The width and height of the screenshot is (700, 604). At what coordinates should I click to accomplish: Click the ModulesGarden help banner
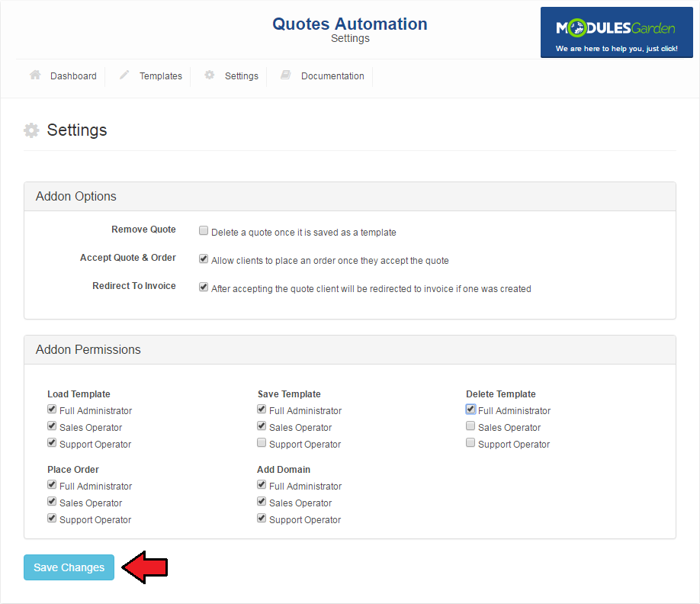(x=617, y=32)
